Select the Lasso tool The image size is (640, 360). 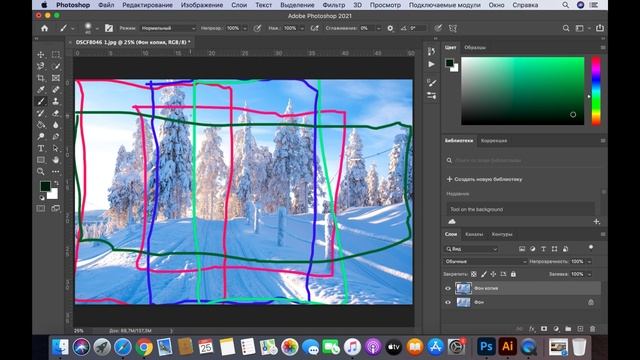pos(41,66)
